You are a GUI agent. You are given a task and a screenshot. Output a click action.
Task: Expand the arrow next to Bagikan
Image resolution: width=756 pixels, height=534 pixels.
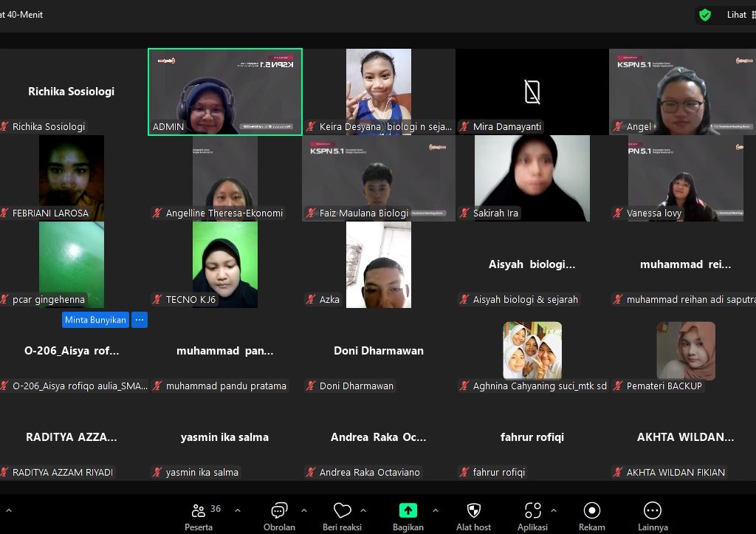click(x=435, y=510)
